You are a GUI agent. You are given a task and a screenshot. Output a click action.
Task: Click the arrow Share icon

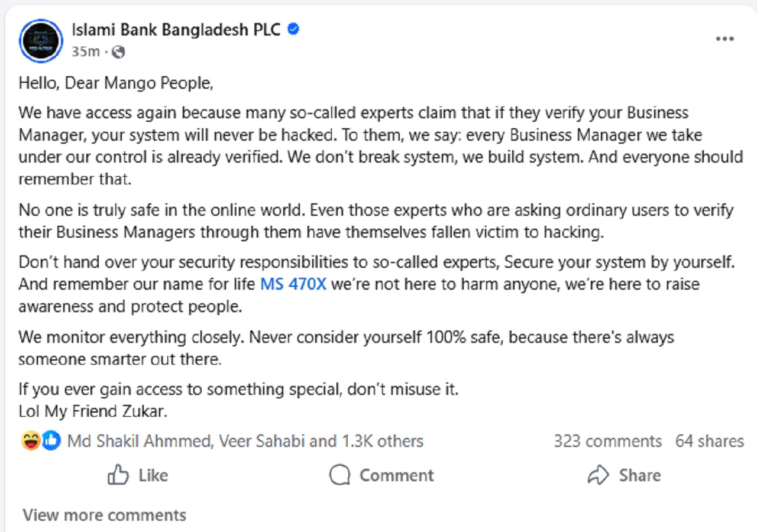click(x=599, y=475)
